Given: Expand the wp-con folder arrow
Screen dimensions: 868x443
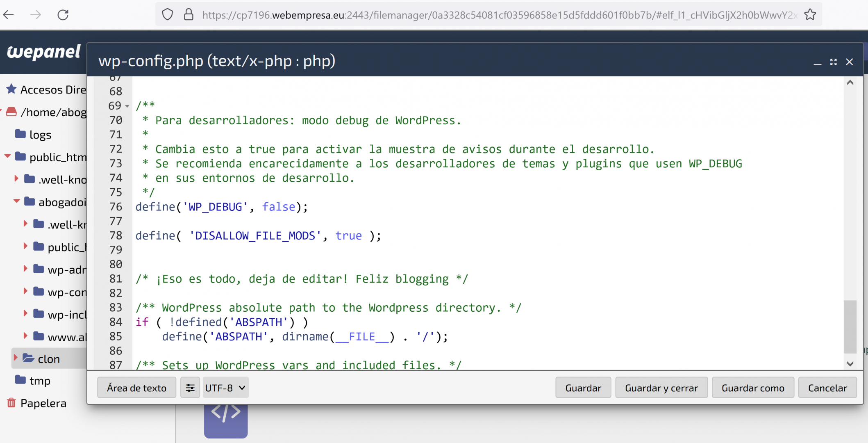Looking at the screenshot, I should 25,292.
